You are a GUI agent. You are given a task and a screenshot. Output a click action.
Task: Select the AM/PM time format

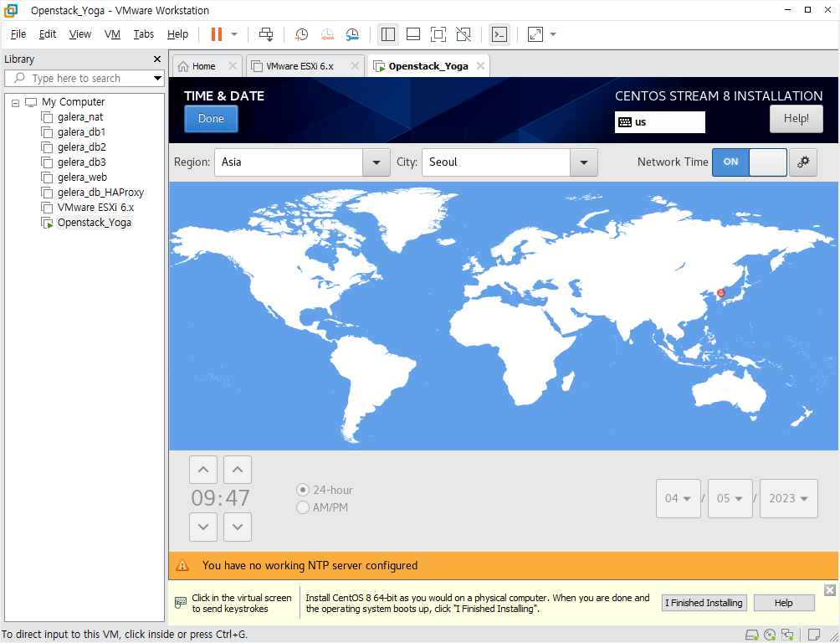click(322, 507)
